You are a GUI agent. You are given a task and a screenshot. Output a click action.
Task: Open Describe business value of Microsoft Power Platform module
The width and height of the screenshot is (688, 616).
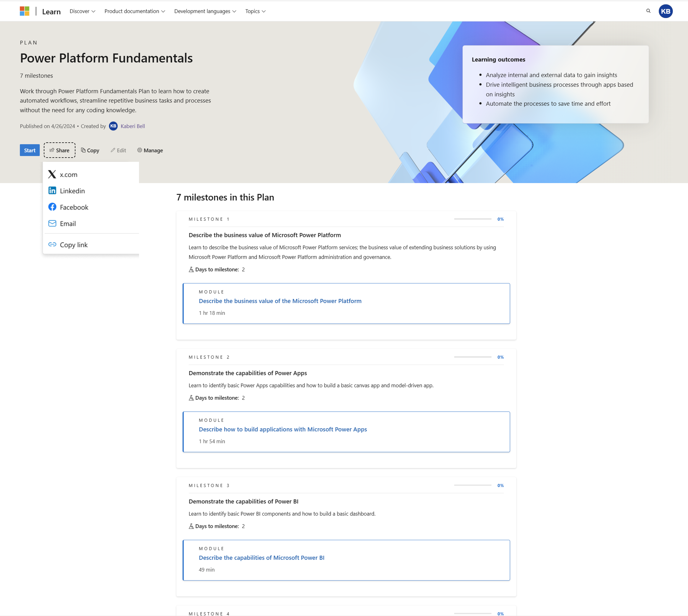pos(280,301)
